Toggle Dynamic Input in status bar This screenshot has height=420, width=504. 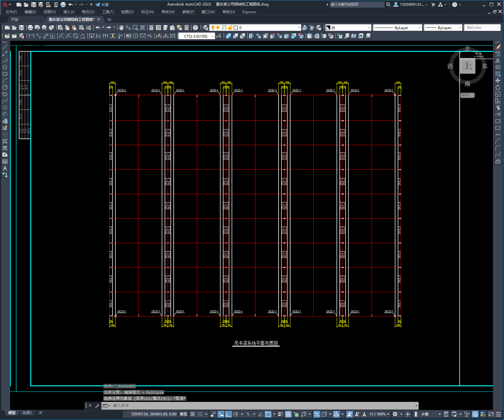[x=221, y=414]
